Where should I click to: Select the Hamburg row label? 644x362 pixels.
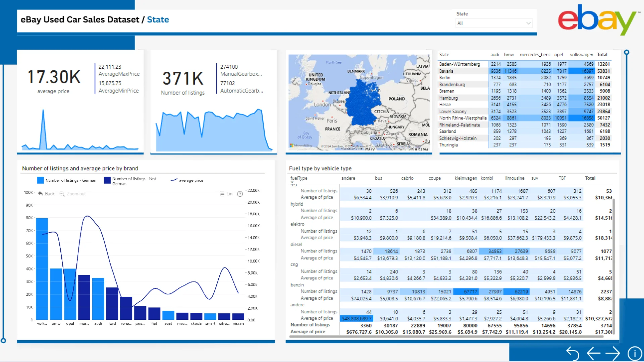click(x=448, y=98)
